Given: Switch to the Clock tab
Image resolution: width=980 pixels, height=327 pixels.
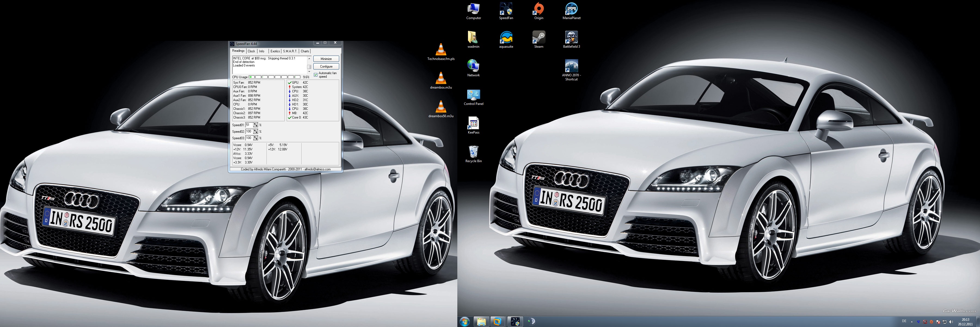Looking at the screenshot, I should pyautogui.click(x=252, y=51).
